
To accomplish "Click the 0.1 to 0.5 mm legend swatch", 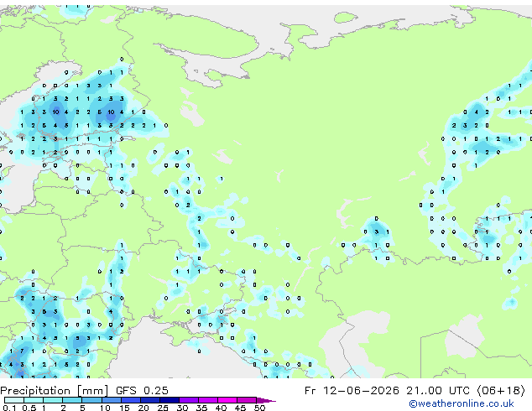I will coord(14,400).
